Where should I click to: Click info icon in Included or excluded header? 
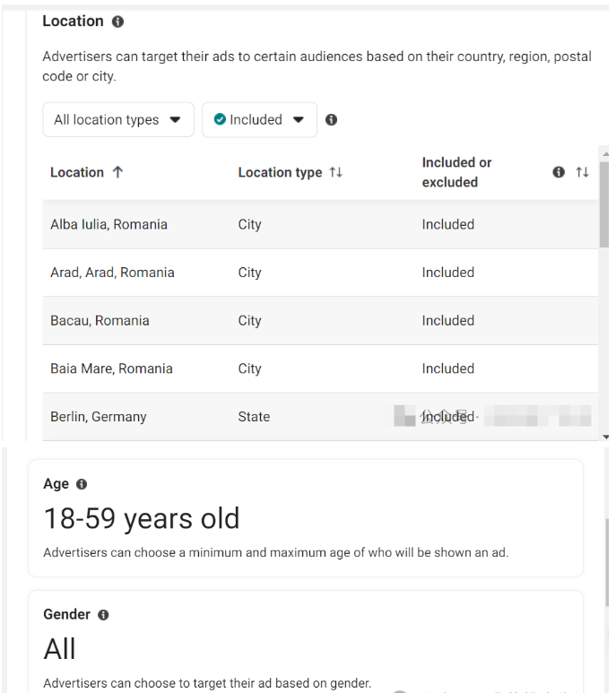(x=559, y=172)
